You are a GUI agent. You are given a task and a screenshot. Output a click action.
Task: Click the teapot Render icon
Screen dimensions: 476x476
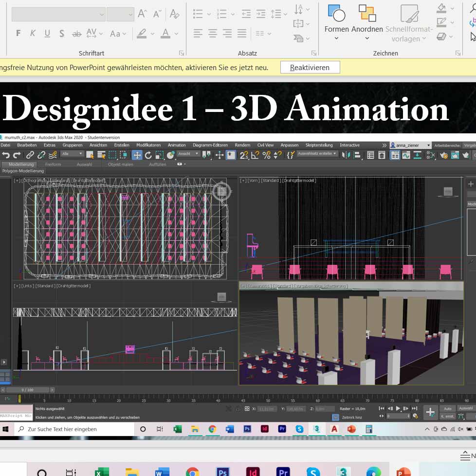pos(465,155)
